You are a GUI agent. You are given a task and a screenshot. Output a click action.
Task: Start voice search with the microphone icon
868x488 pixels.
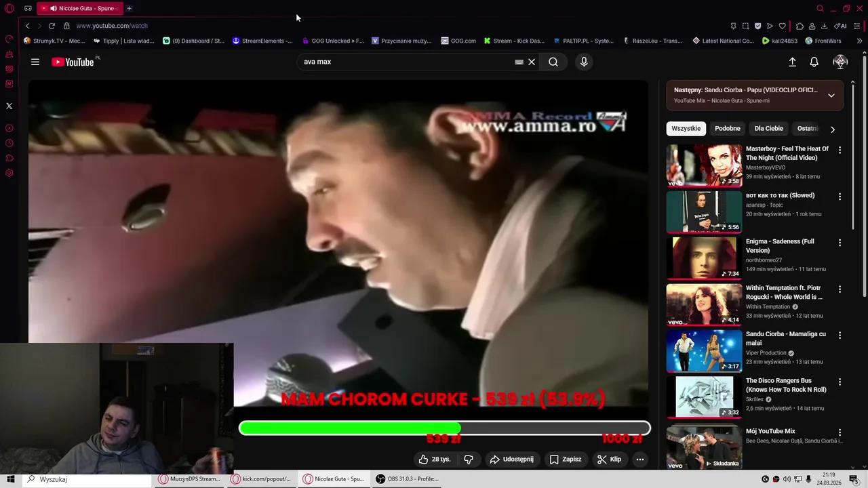584,62
